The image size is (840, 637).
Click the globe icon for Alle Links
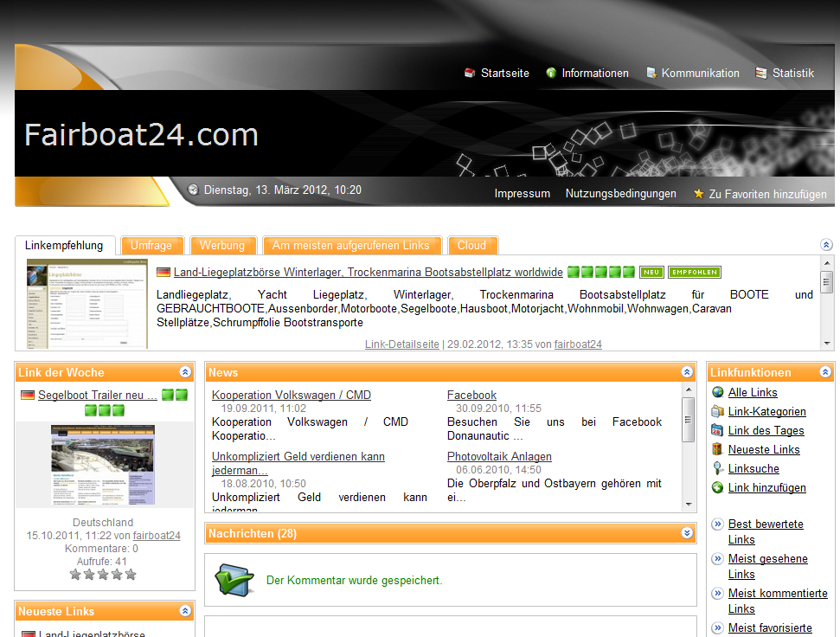pyautogui.click(x=718, y=392)
